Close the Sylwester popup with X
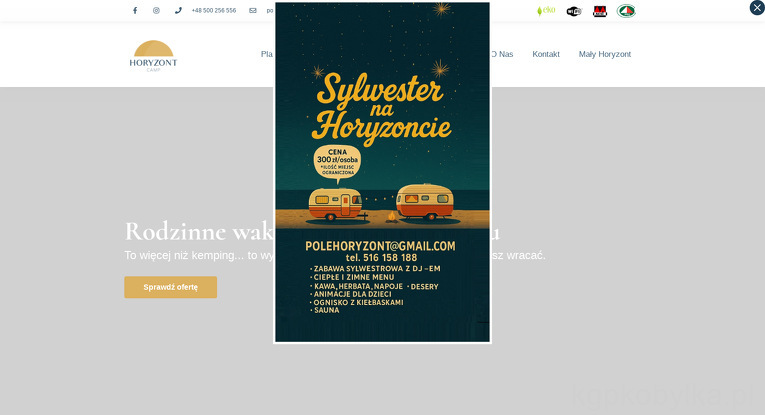Screen dimensions: 765x415 757,8
